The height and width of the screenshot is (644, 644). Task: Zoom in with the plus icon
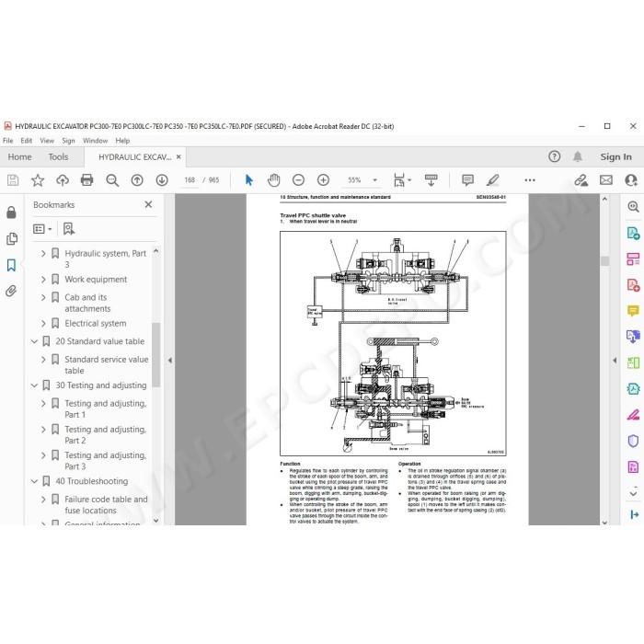pos(323,180)
